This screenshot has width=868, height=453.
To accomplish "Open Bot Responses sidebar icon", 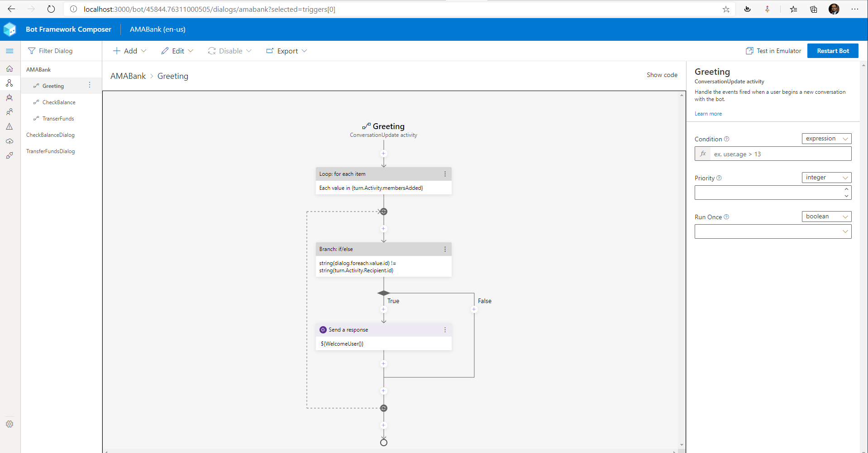I will point(10,98).
